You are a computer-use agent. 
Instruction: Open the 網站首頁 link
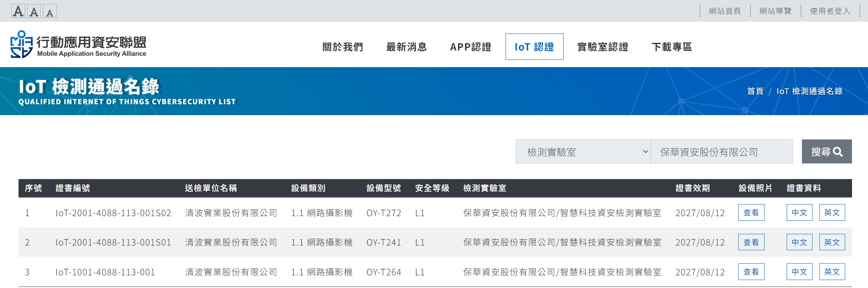[x=725, y=11]
